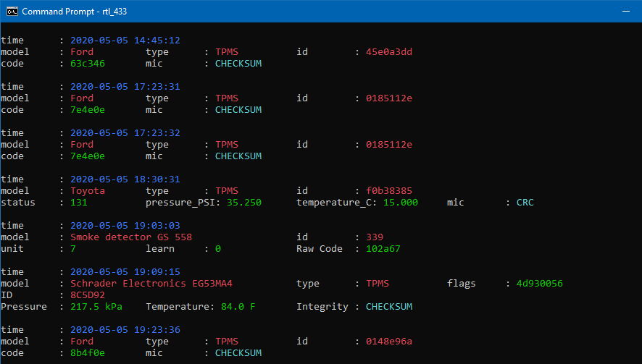642x364 pixels.
Task: Select timestamp 2020-05-05 17:23:32
Action: [x=125, y=132]
